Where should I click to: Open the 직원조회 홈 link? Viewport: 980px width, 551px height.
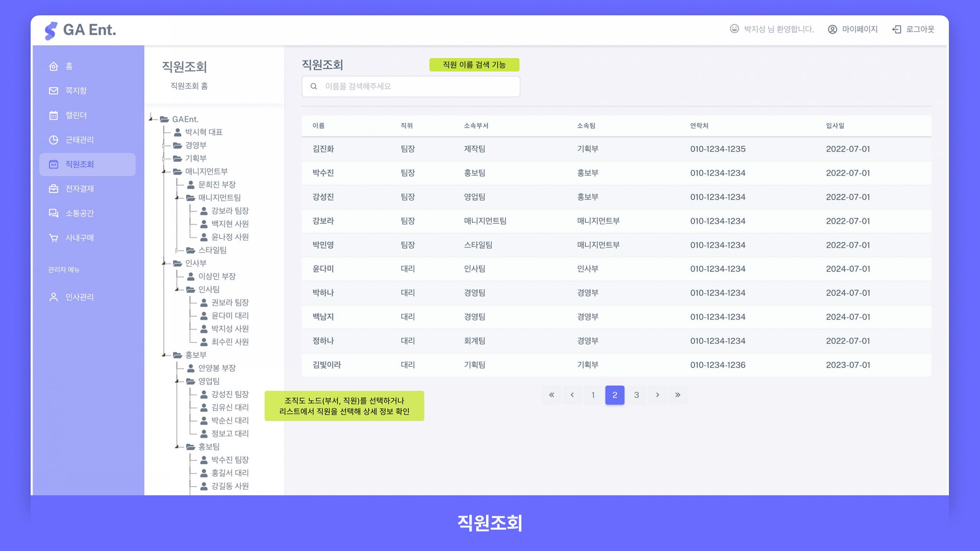(x=189, y=86)
